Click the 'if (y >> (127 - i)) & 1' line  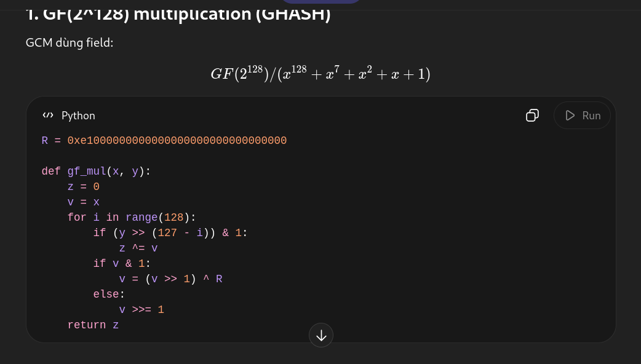coord(170,233)
